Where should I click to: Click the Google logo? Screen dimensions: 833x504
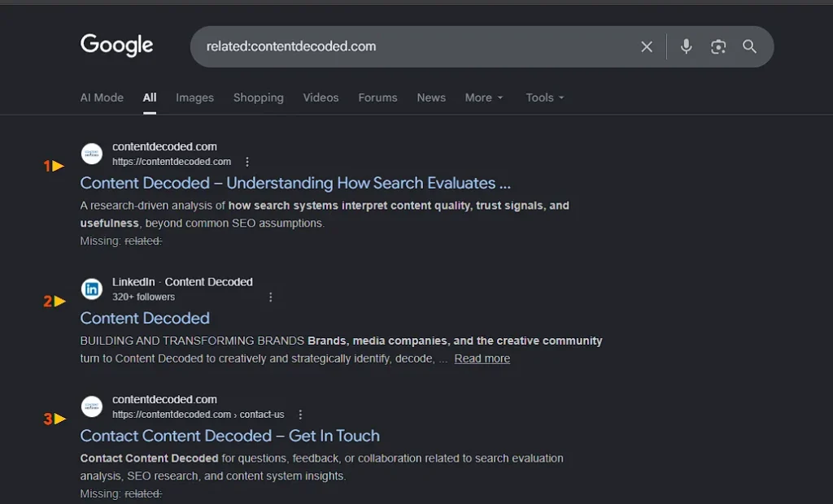[x=117, y=46]
